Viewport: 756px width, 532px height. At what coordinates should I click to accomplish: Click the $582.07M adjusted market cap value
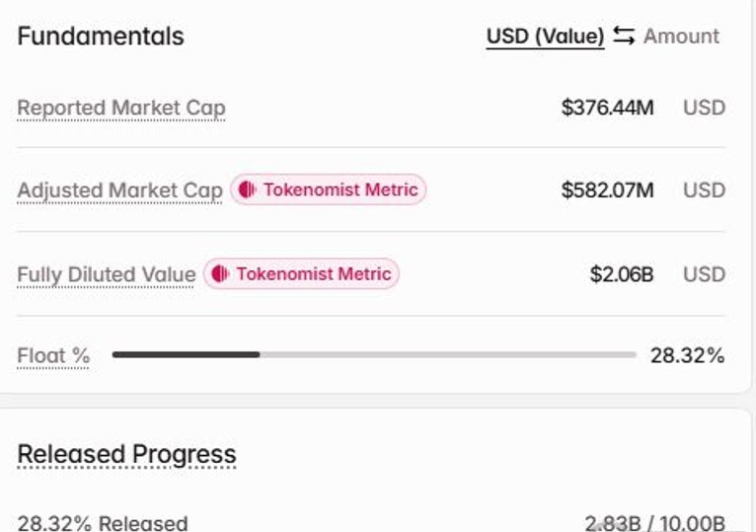608,190
